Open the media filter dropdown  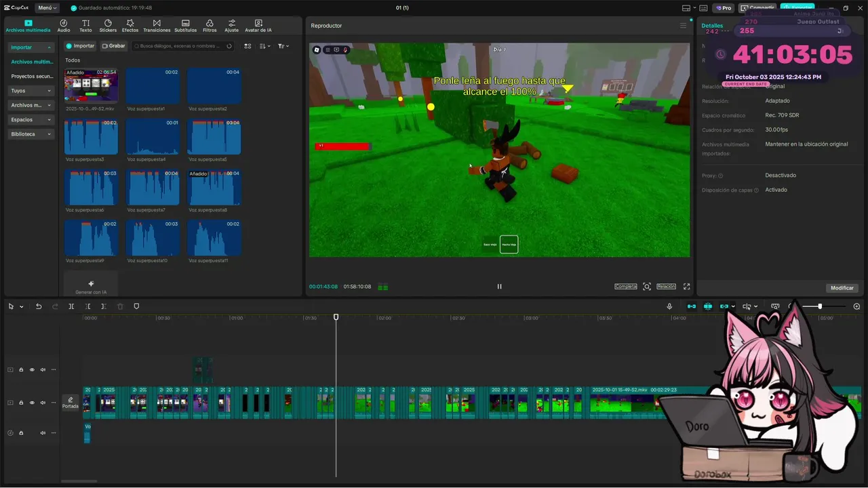(283, 46)
